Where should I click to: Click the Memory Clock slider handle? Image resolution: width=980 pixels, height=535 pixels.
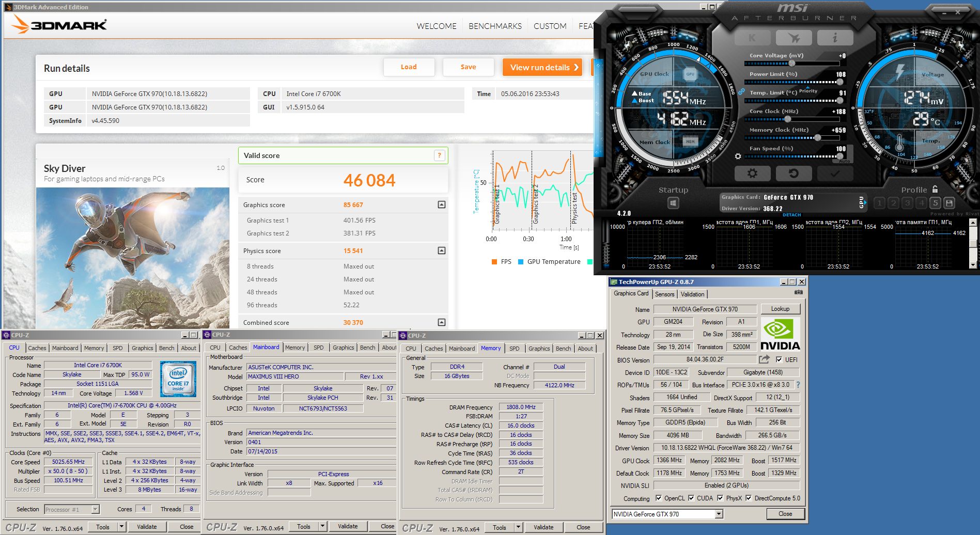817,137
